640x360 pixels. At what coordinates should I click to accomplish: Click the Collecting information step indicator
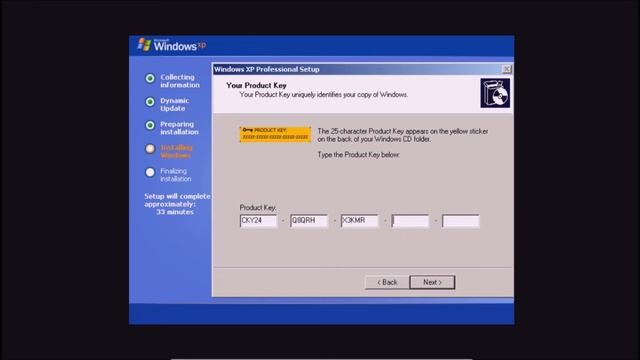tap(150, 78)
